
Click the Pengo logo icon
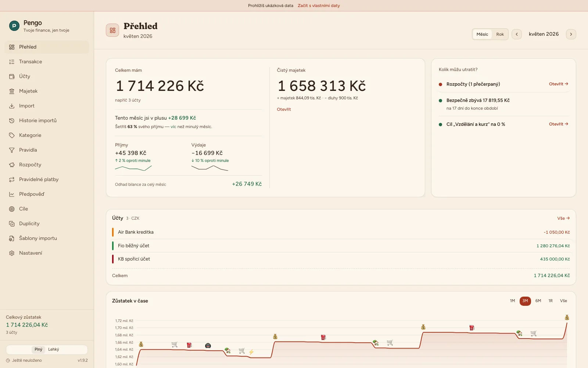(x=14, y=26)
